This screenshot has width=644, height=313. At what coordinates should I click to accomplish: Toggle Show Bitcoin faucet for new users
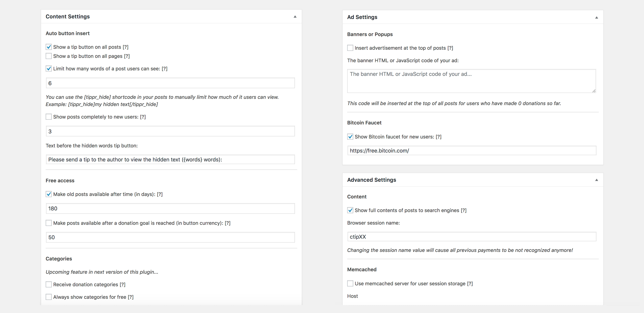[350, 136]
